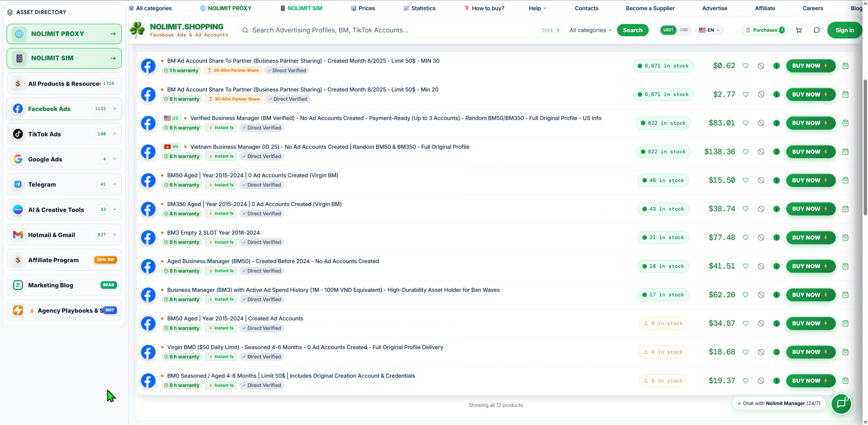
Task: Click the hide icon for the $0.62 product
Action: pos(761,66)
